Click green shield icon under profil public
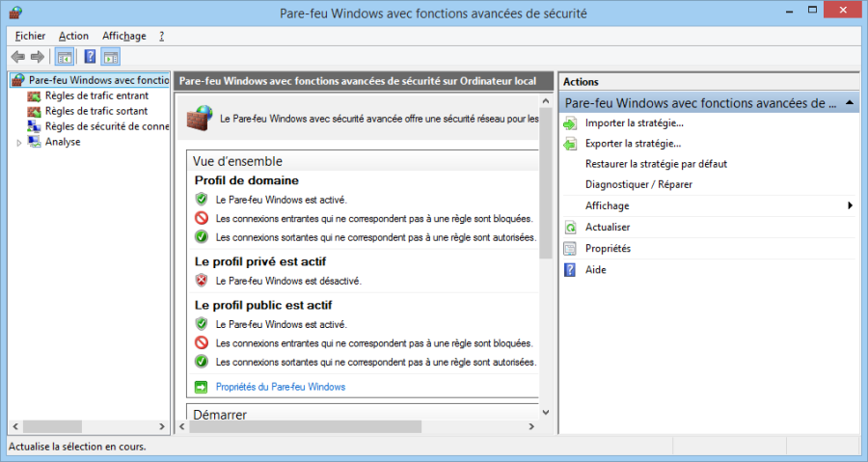 tap(202, 324)
